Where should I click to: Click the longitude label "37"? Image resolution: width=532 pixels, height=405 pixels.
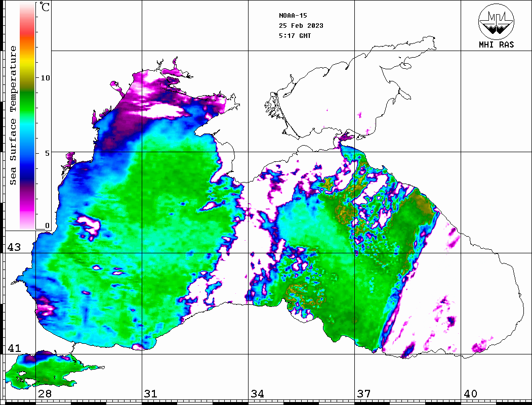(364, 393)
